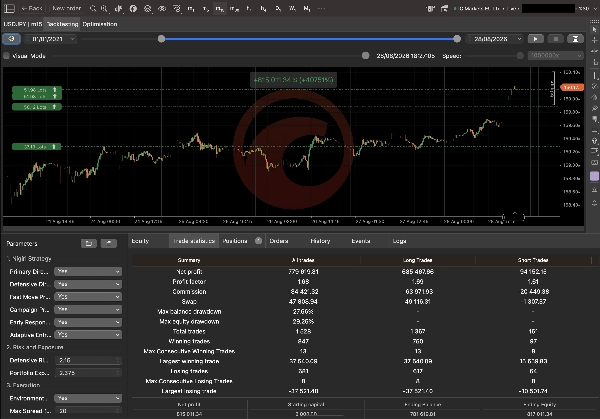The width and height of the screenshot is (600, 419).
Task: Stop the backtest with stop button
Action: [x=556, y=39]
